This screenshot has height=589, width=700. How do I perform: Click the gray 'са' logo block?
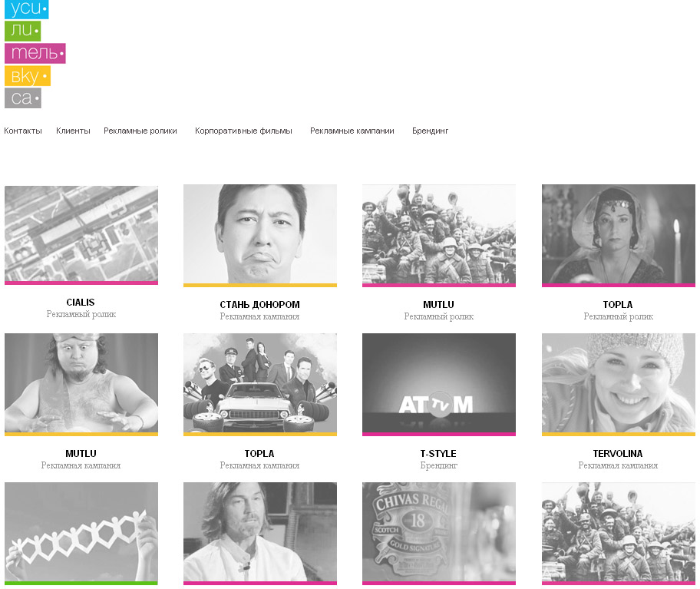(23, 98)
